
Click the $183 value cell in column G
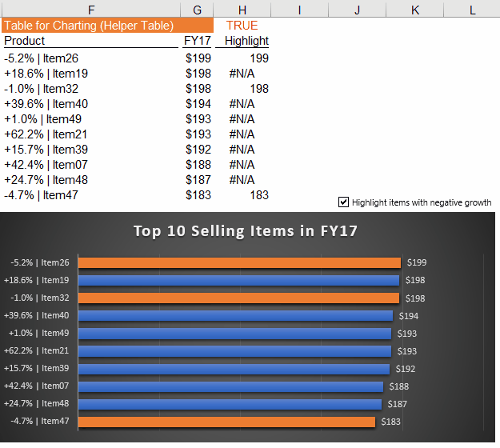click(198, 195)
